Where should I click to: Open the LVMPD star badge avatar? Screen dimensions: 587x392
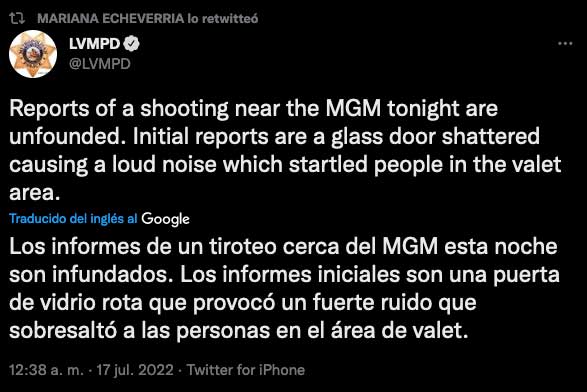pyautogui.click(x=33, y=54)
